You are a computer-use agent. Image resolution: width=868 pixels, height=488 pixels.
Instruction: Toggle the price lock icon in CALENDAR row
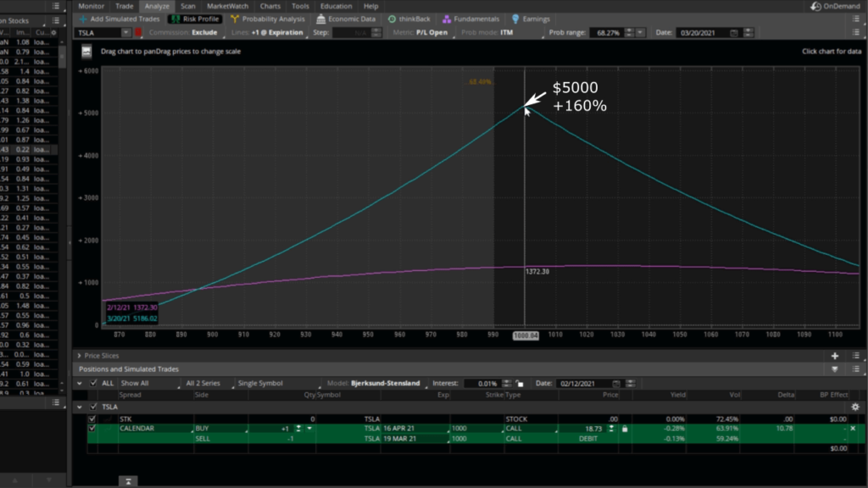click(x=625, y=428)
